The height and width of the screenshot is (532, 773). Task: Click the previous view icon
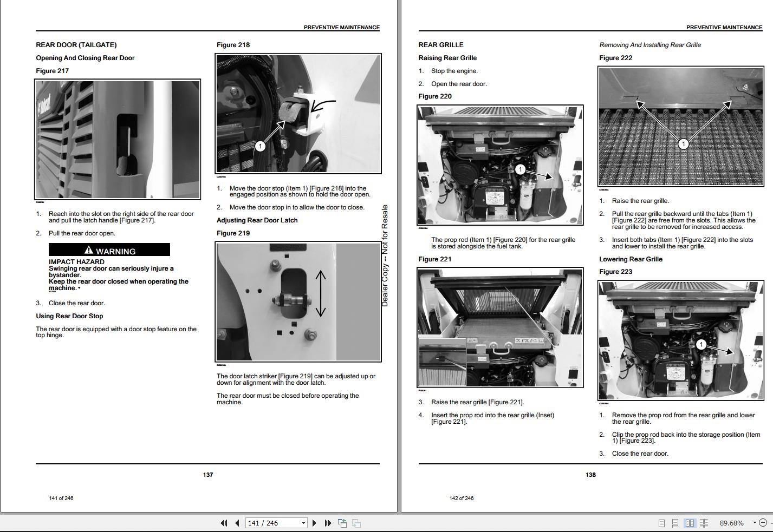342,523
